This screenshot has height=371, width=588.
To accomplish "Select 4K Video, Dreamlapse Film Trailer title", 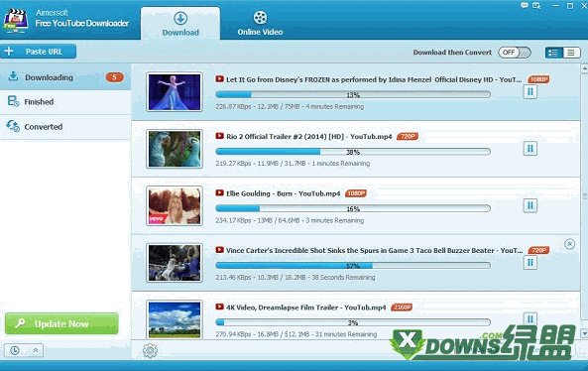I will [306, 308].
